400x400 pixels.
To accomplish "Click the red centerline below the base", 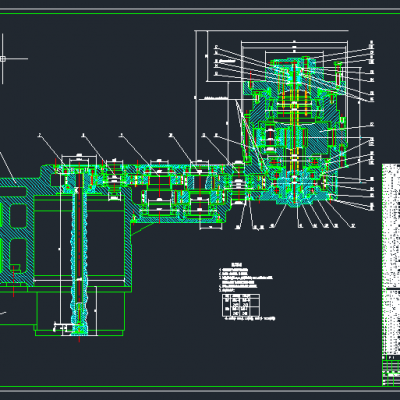I will (x=79, y=339).
